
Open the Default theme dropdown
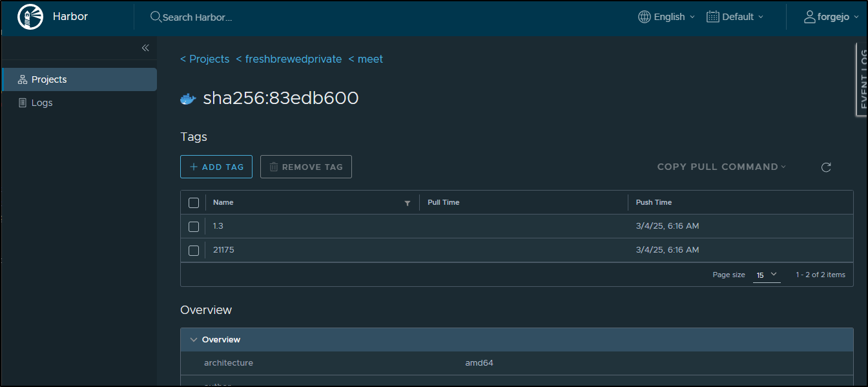735,17
